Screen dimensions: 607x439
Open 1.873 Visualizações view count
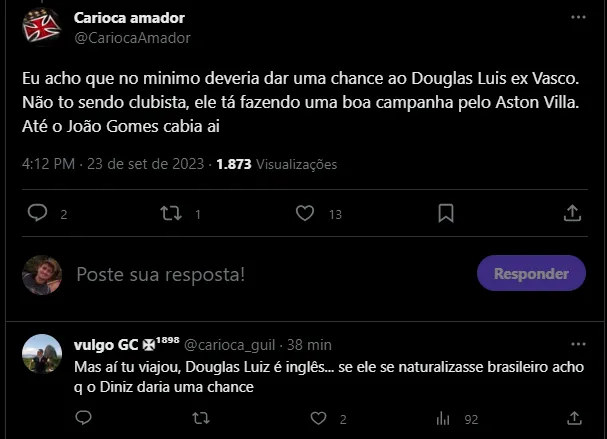coord(277,164)
